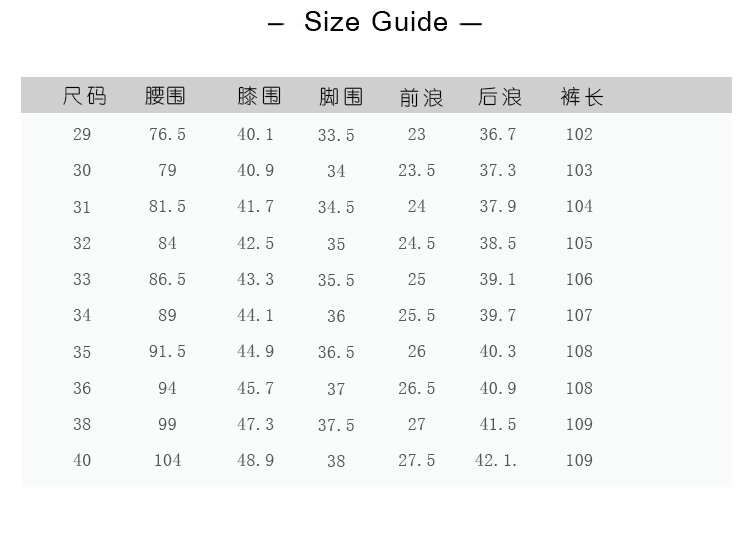Select size 40 in the 尺码 column
Viewport: 750px width, 535px height.
tap(82, 461)
